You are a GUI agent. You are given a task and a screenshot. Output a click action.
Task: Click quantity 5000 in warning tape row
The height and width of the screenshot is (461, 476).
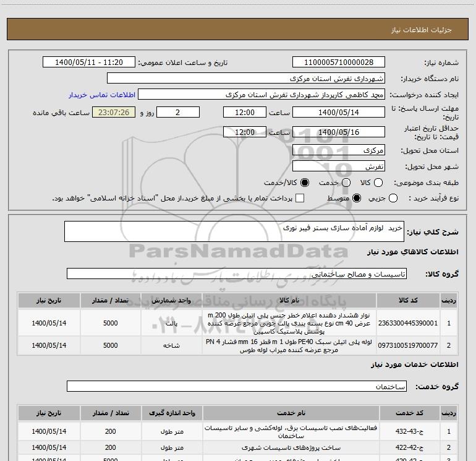110,323
